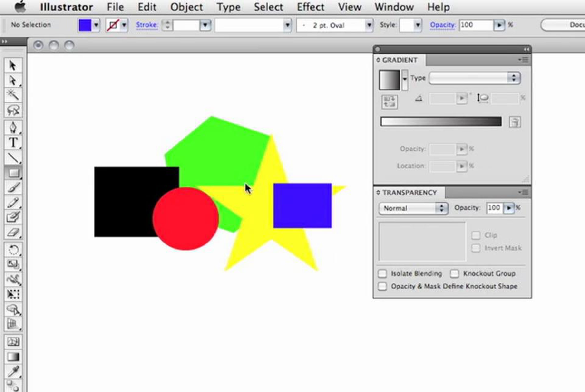
Task: Toggle Opacity & Mask Define Knockout Shape
Action: click(x=382, y=286)
